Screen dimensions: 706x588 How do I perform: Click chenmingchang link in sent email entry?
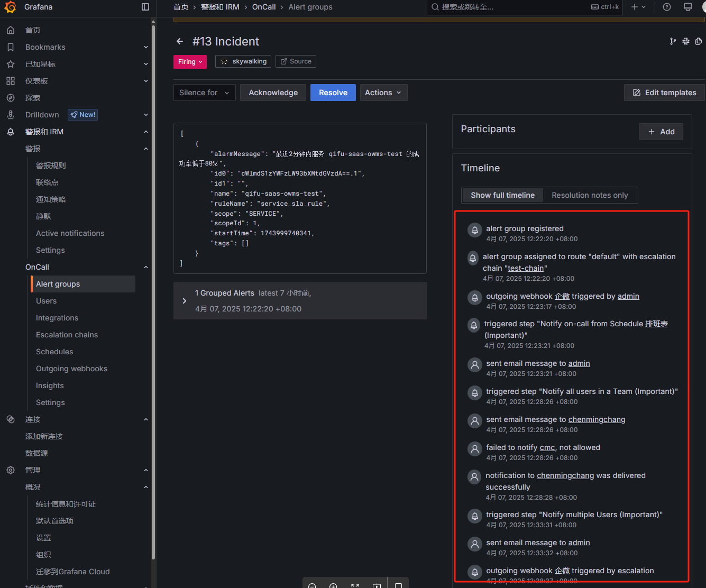[x=597, y=419]
